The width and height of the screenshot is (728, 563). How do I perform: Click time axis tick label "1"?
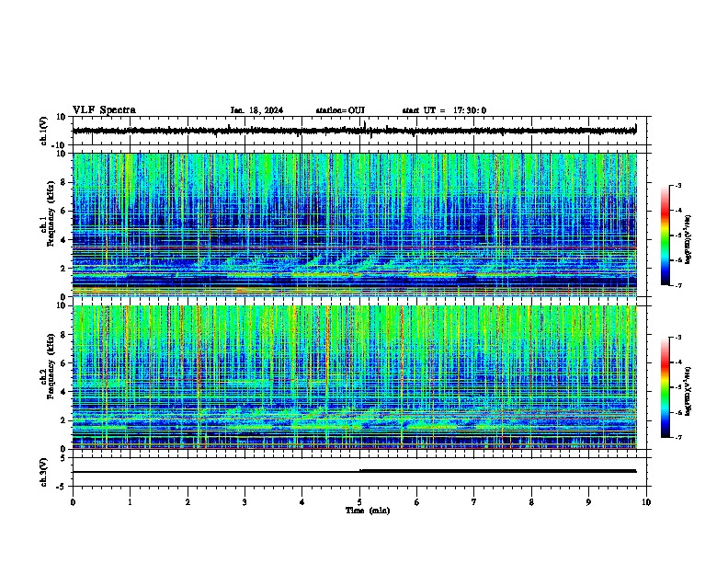(130, 502)
